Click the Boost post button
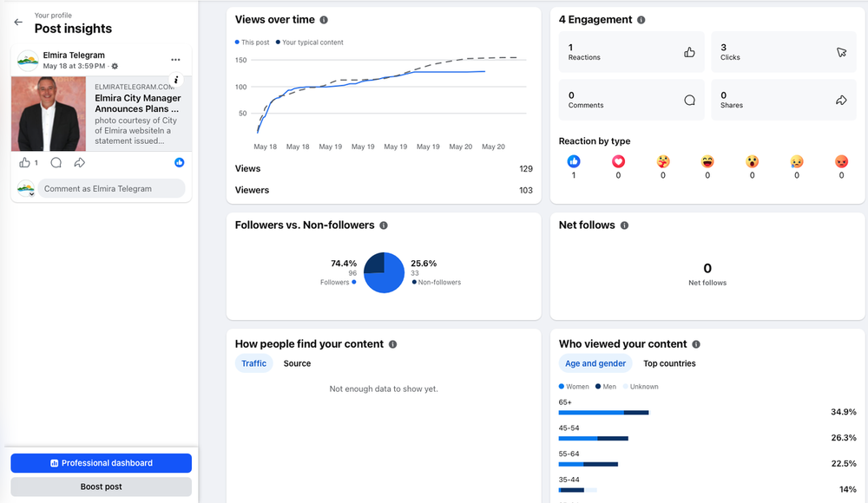The height and width of the screenshot is (503, 868). click(x=102, y=487)
